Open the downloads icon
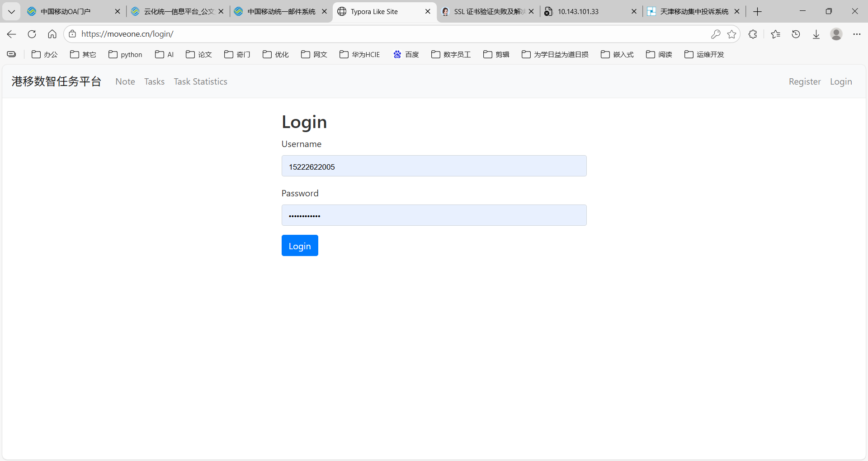868x461 pixels. point(816,34)
